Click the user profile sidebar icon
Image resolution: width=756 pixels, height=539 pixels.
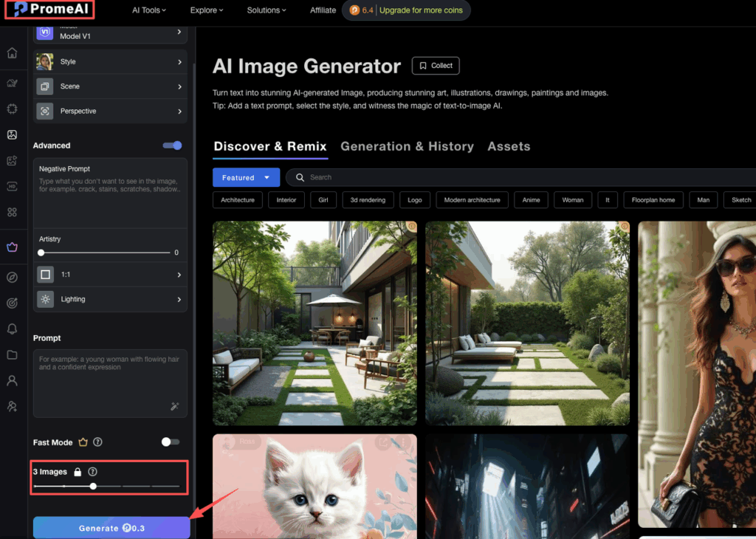(x=12, y=380)
